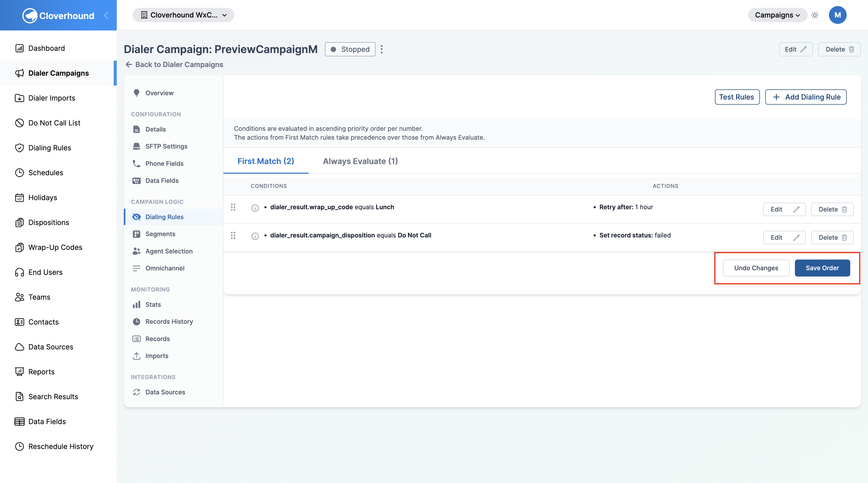This screenshot has height=483, width=868.
Task: Switch to the First Match (2) tab
Action: 266,161
